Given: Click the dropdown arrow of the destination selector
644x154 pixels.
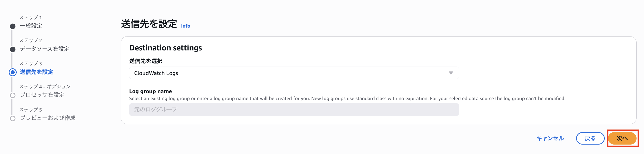Looking at the screenshot, I should tap(451, 73).
